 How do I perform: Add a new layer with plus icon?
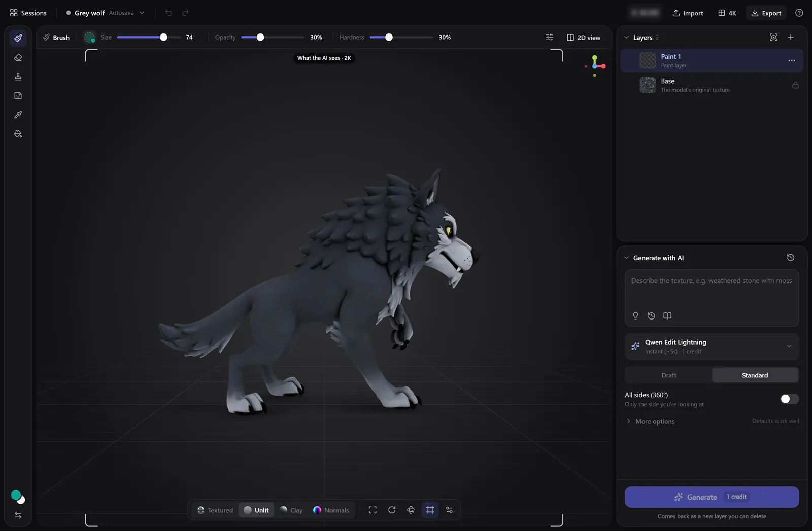coord(791,37)
